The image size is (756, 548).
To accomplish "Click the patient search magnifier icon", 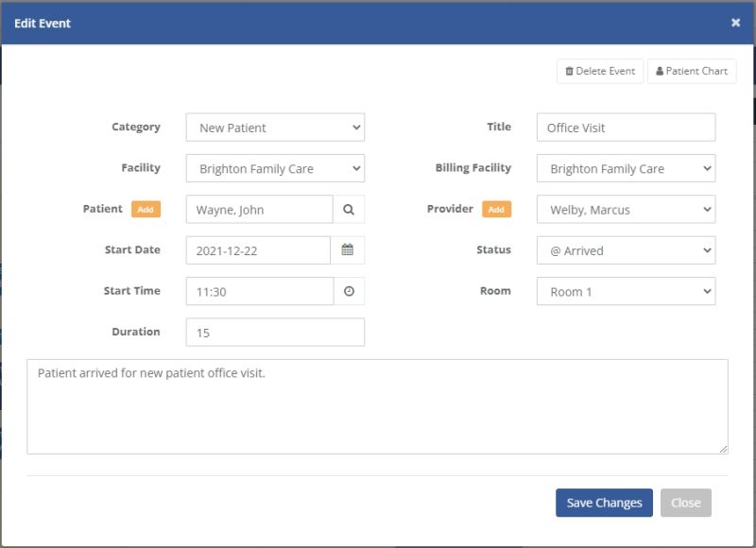I will pyautogui.click(x=349, y=210).
